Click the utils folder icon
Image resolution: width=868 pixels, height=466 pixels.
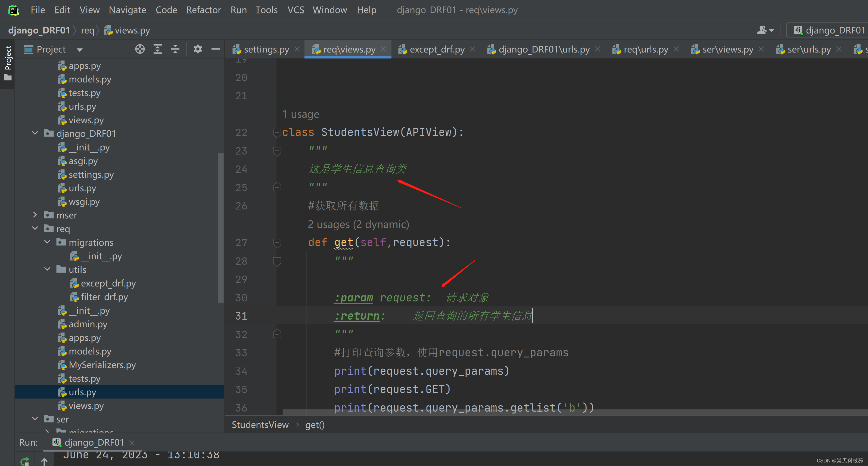(61, 269)
